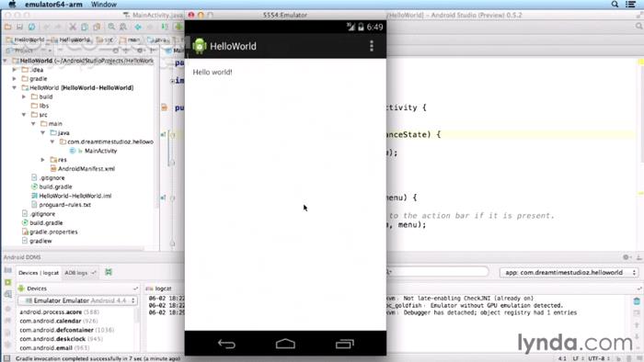Tap the Recent Apps button in the emulator
The width and height of the screenshot is (644, 362).
coord(345,344)
